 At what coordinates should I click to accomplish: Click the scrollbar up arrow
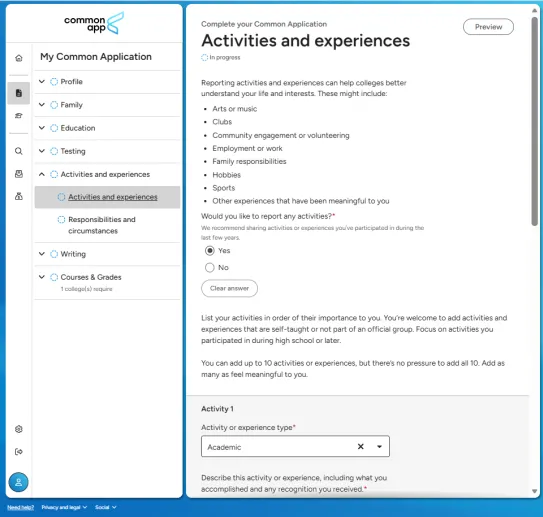(x=535, y=11)
